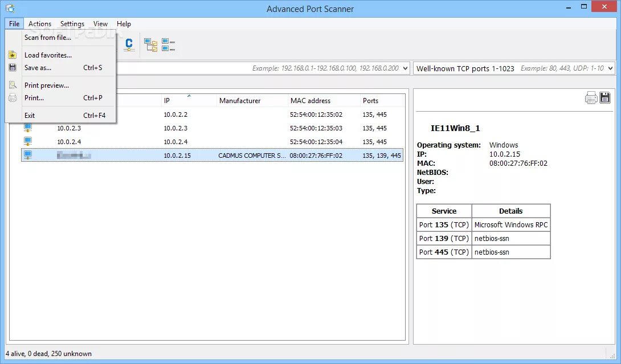Select the 10.0.2.4 host name cell
The image size is (621, 364).
[69, 141]
